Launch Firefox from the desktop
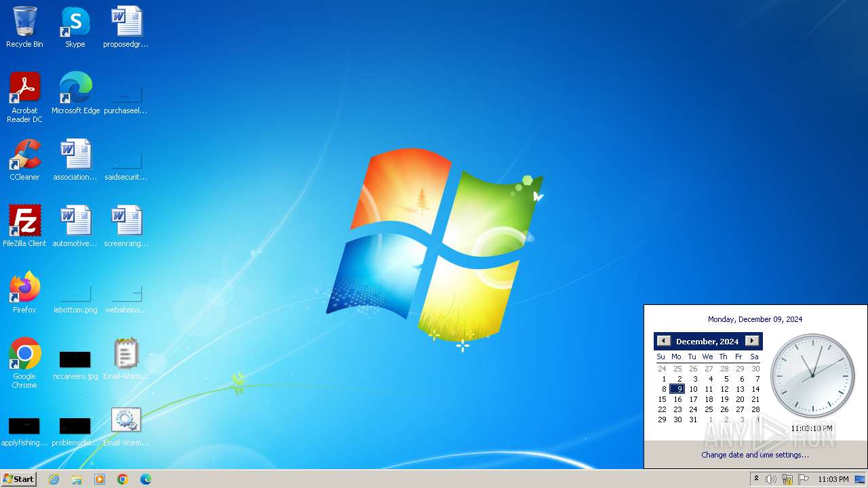868x488 pixels. click(x=24, y=293)
